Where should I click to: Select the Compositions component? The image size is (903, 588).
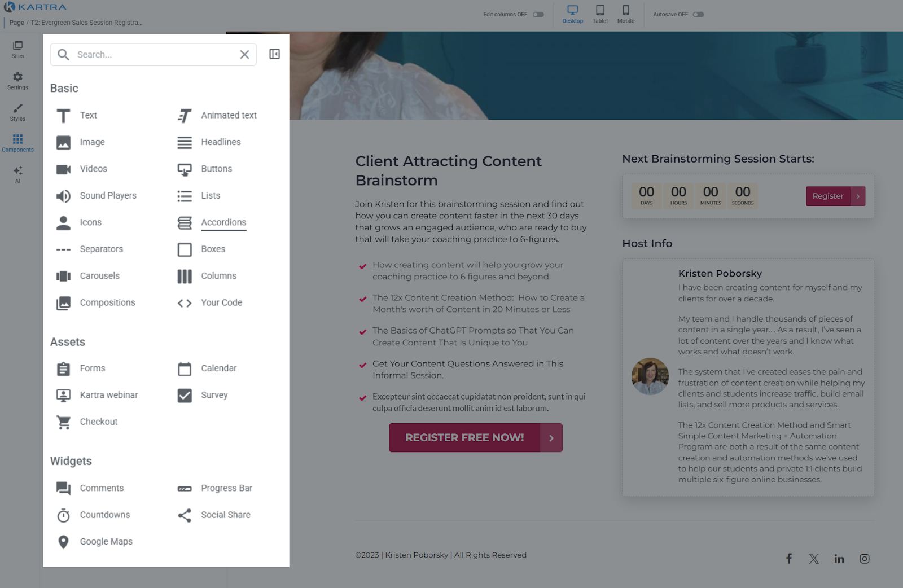[96, 302]
